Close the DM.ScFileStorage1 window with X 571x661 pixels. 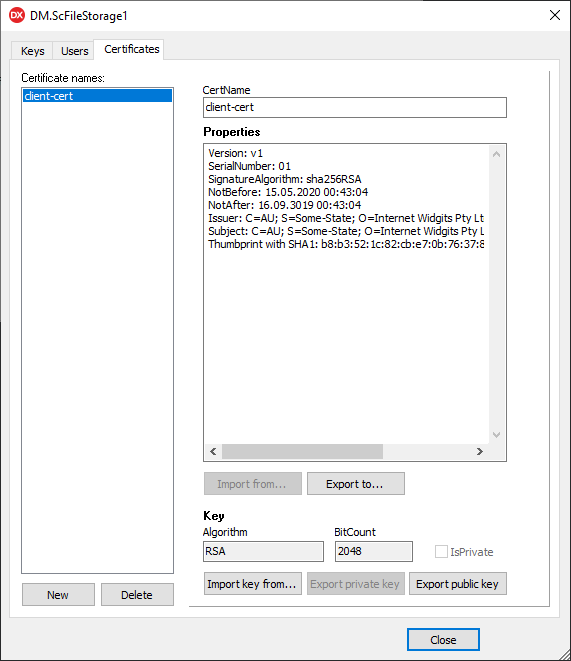(555, 16)
